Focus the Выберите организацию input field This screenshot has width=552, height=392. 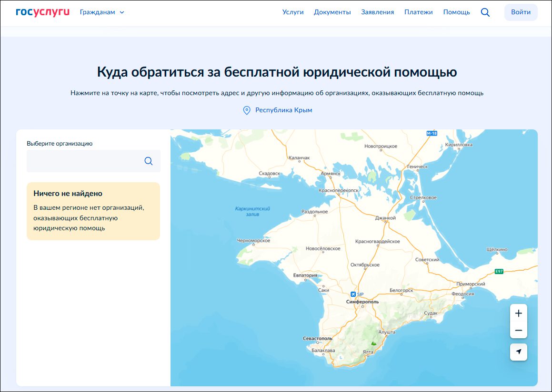[85, 161]
